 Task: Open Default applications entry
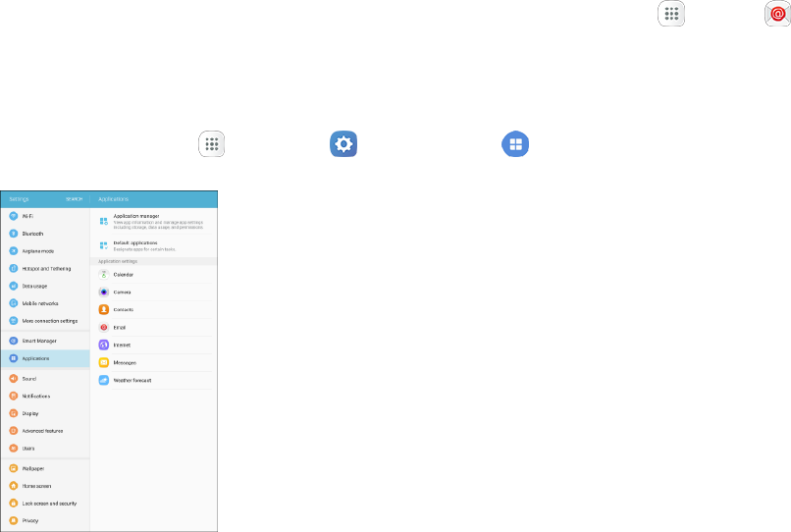(x=154, y=245)
